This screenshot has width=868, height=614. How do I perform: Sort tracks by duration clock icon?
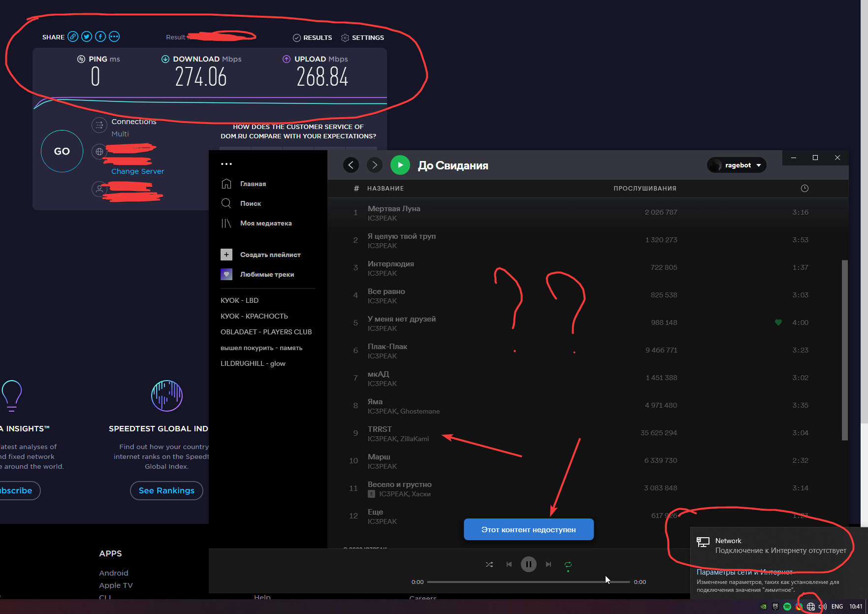click(x=804, y=188)
